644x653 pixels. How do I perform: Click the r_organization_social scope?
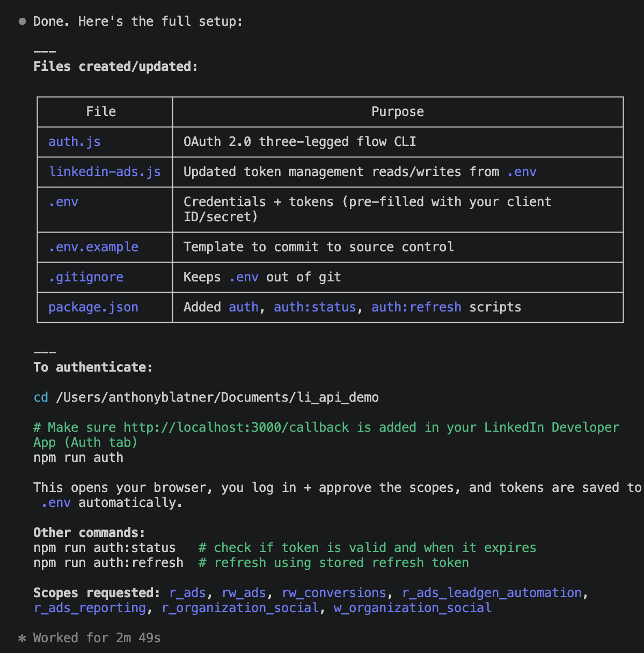[240, 608]
